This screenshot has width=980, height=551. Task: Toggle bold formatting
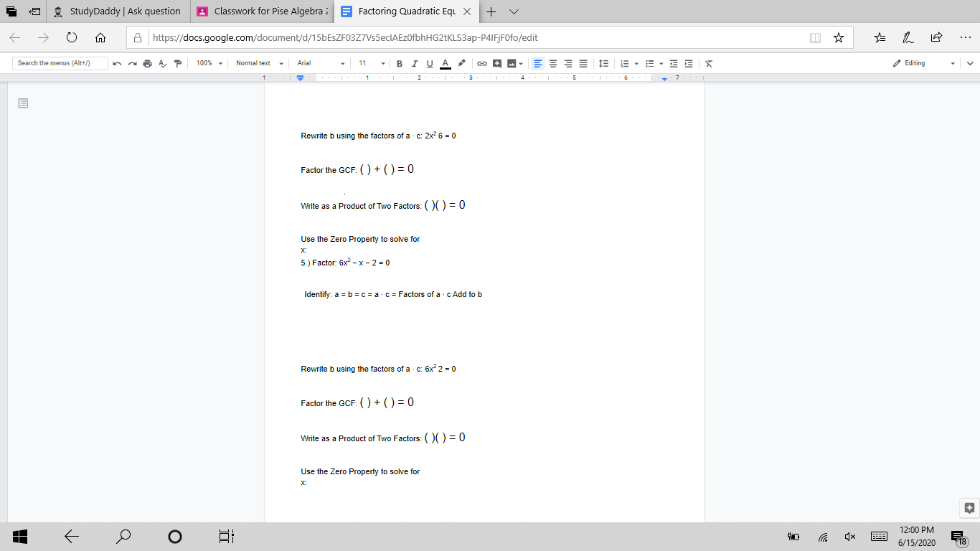coord(400,63)
